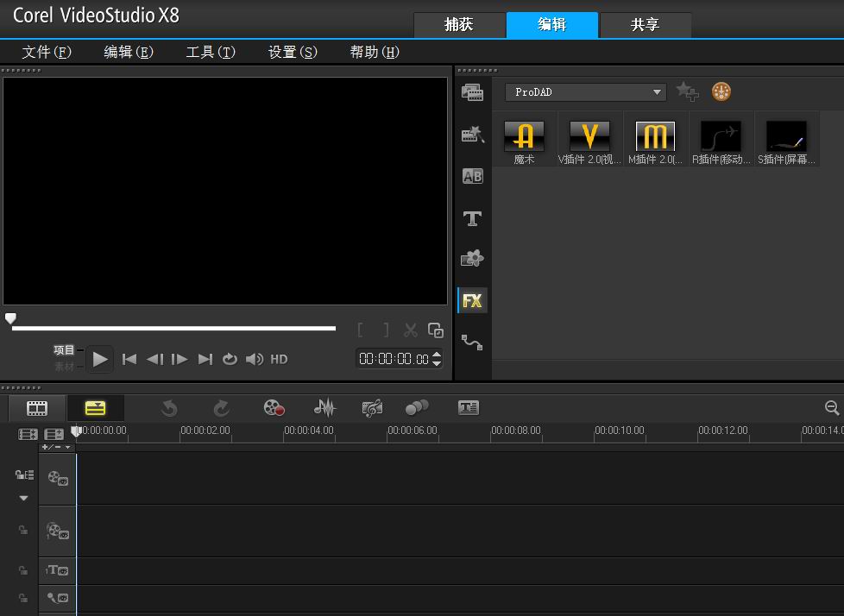Jump to preview end
This screenshot has width=844, height=616.
pos(205,360)
